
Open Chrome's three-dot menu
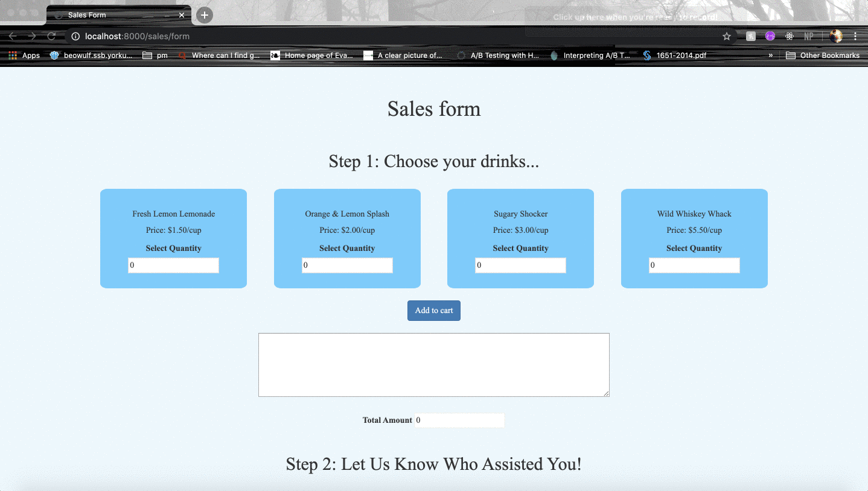(x=855, y=36)
